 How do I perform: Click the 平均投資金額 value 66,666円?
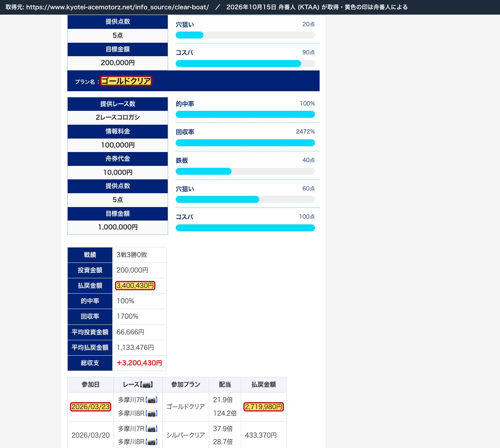tap(130, 332)
